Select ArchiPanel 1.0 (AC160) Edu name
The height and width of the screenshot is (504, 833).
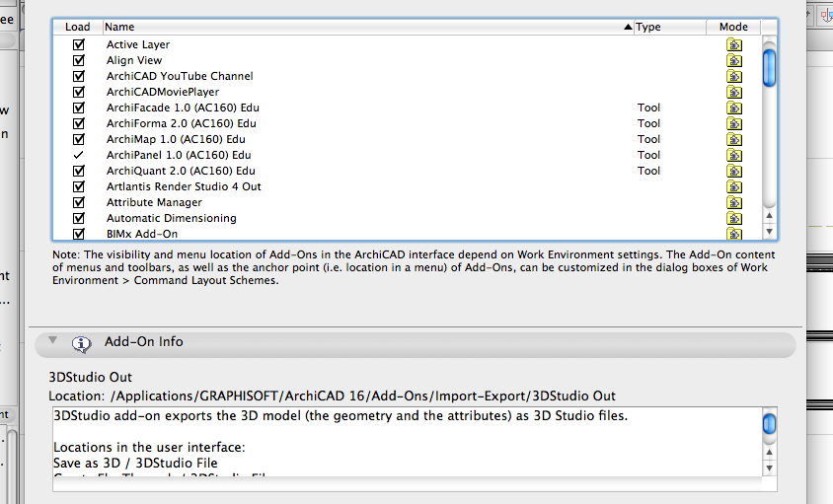coord(179,155)
